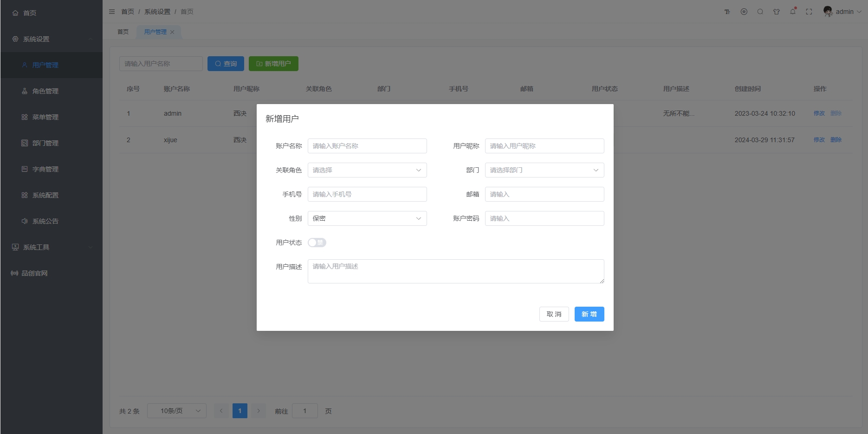Open the 10条/页 page size selector
This screenshot has height=434, width=868.
[176, 411]
